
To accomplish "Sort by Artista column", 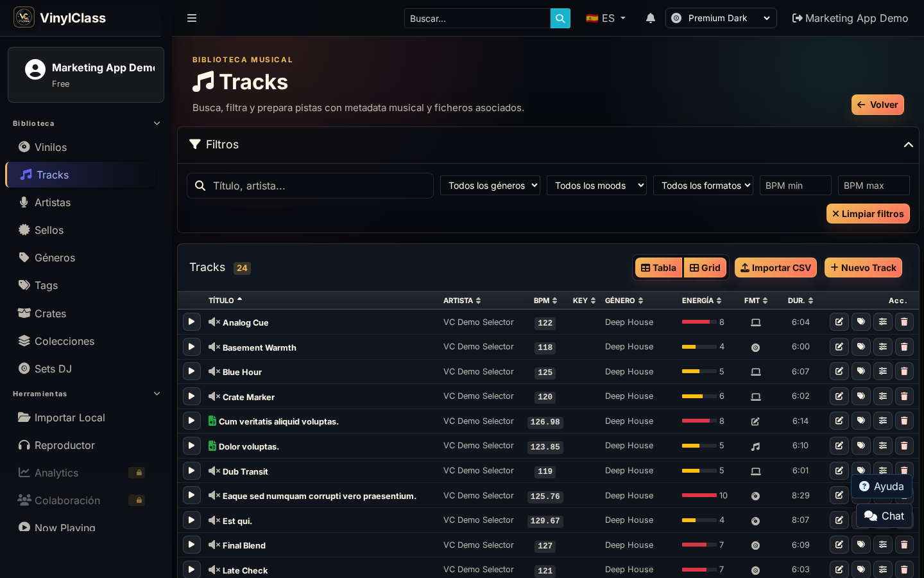I will [x=462, y=301].
